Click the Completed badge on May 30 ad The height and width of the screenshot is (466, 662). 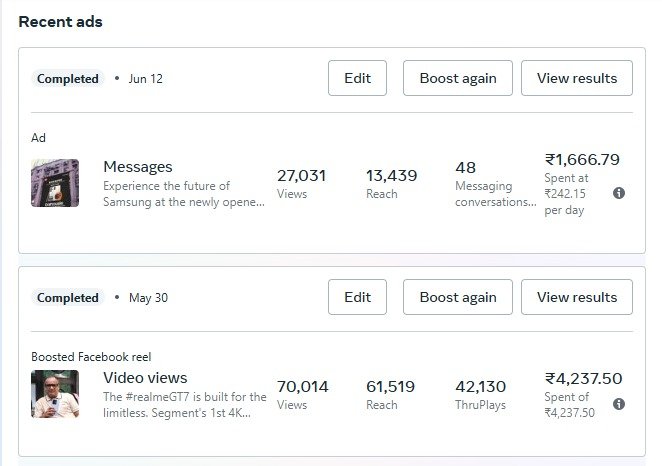(68, 298)
